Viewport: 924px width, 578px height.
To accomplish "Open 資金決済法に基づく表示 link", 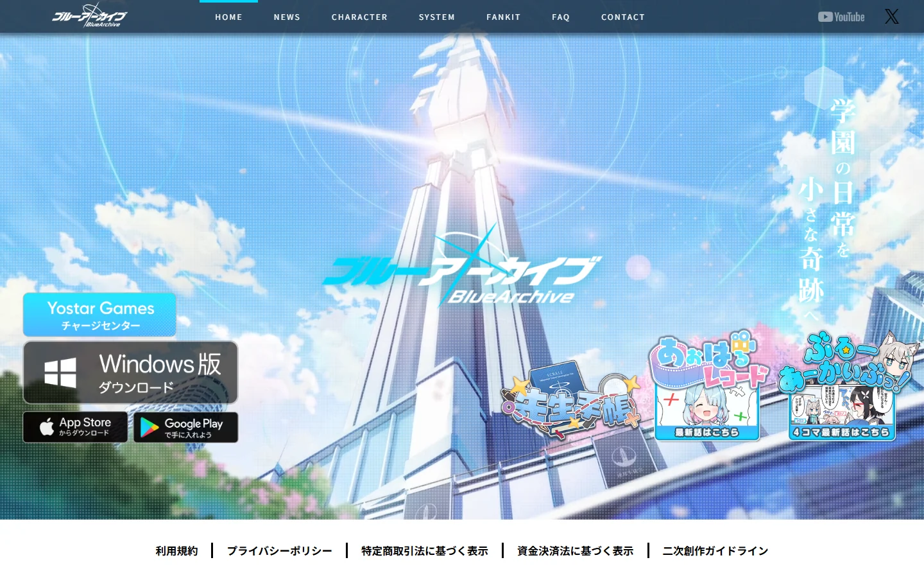I will pos(576,551).
